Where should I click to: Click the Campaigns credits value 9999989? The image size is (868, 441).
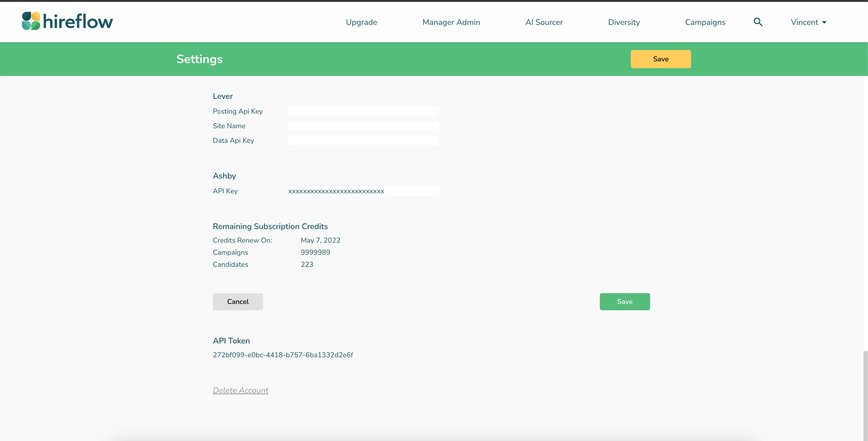pyautogui.click(x=315, y=252)
